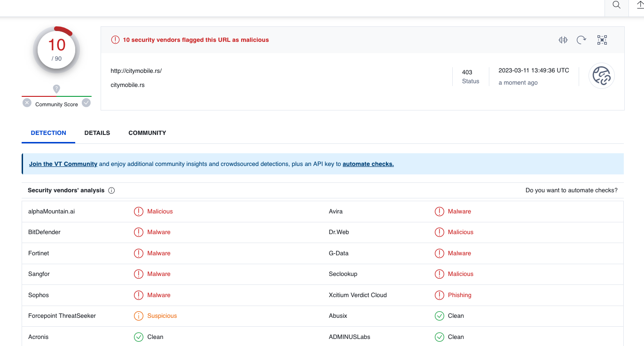Switch to the DETECTION tab
The width and height of the screenshot is (644, 346).
click(x=48, y=133)
